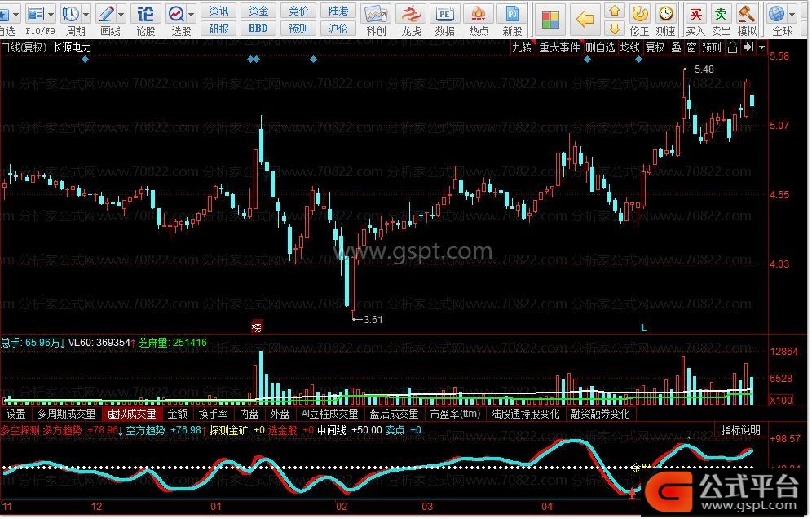Click the 陆港 toolbar button
This screenshot has height=519, width=812.
338,11
